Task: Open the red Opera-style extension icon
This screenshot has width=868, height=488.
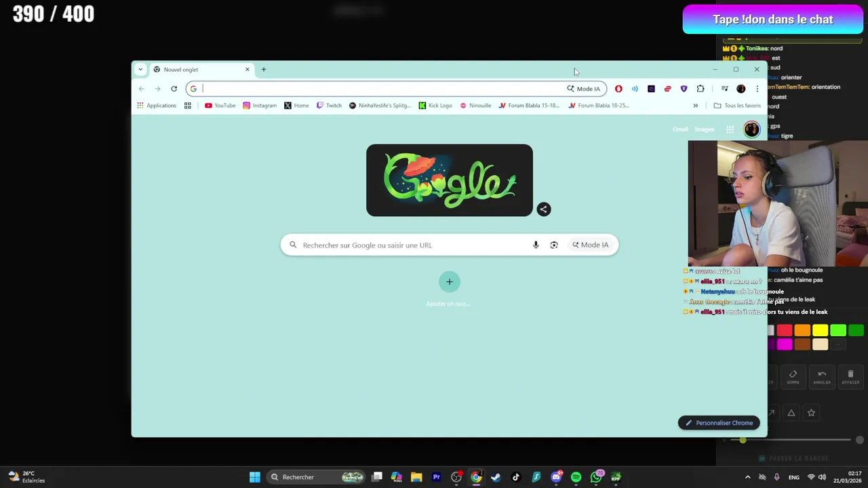Action: pyautogui.click(x=618, y=89)
